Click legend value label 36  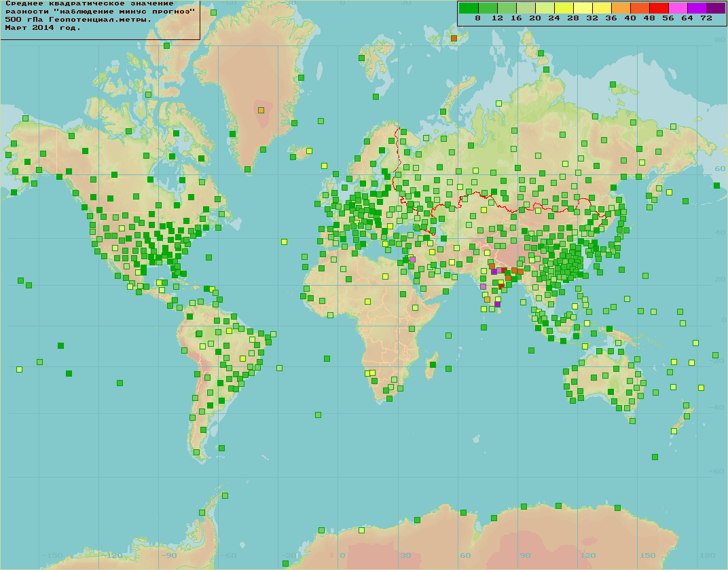[611, 18]
